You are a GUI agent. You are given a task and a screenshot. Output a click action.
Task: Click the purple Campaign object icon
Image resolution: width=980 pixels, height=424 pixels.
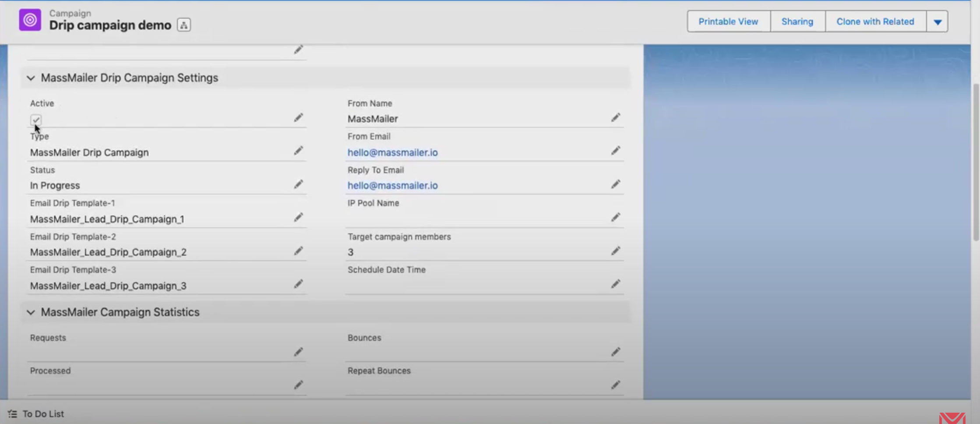coord(30,20)
